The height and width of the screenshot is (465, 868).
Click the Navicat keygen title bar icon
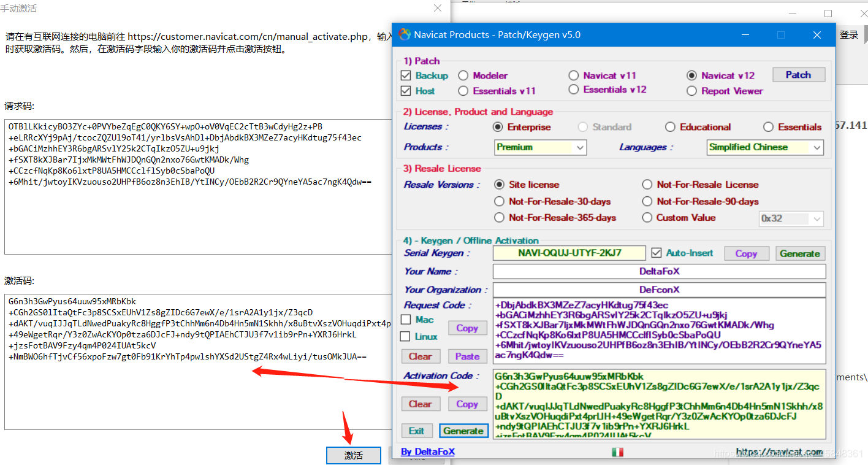click(404, 35)
